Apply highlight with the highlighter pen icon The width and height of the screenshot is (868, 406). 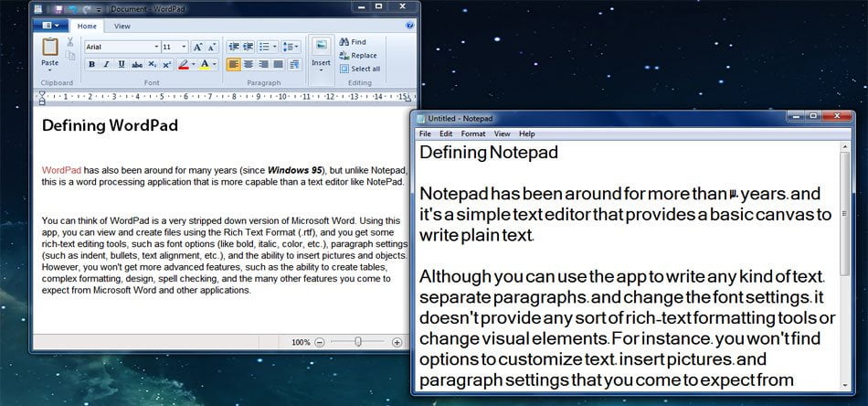point(184,64)
